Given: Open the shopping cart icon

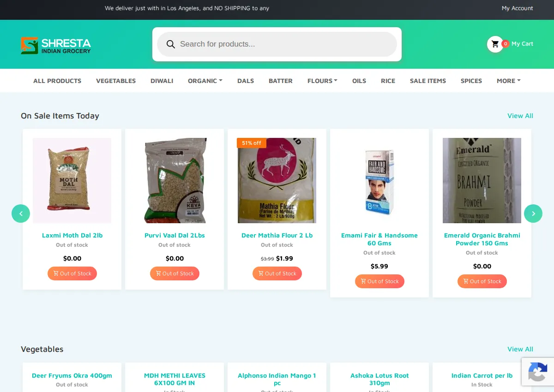Looking at the screenshot, I should point(495,44).
